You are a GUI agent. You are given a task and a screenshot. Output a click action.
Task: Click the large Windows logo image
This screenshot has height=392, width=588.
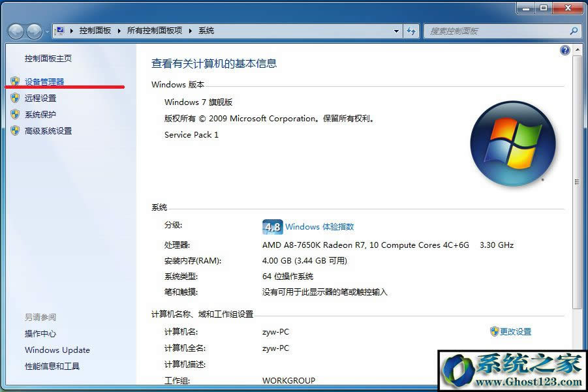(514, 142)
